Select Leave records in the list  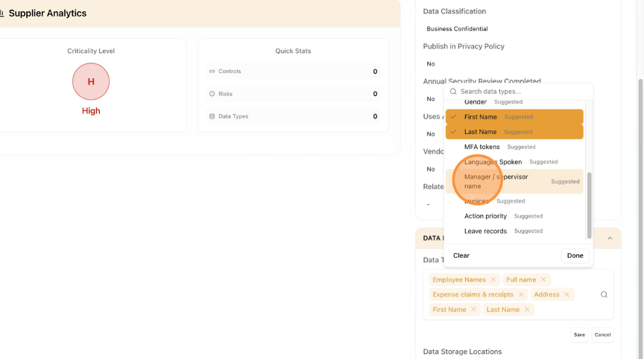[x=485, y=231]
